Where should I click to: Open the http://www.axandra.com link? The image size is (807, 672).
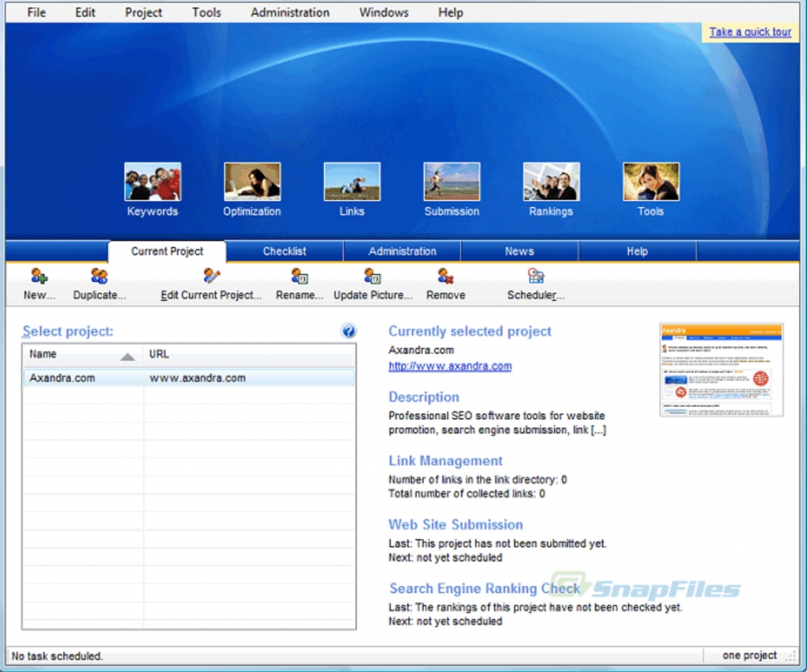pyautogui.click(x=450, y=366)
